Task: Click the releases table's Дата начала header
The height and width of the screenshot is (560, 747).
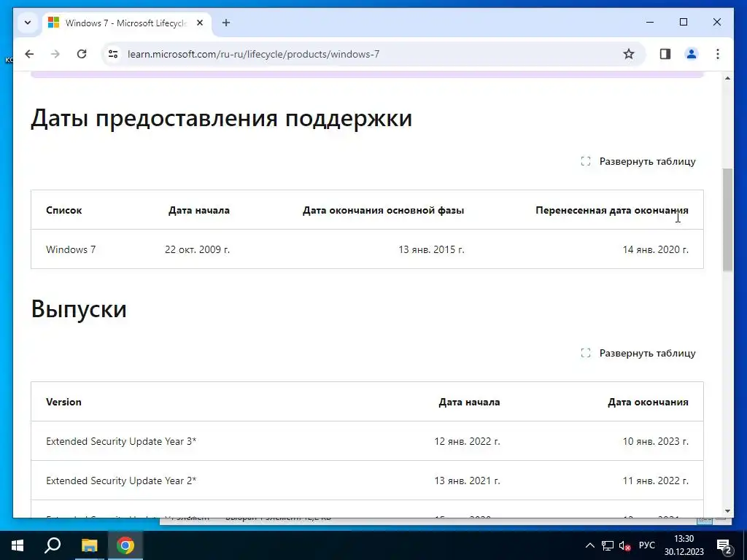Action: click(469, 402)
